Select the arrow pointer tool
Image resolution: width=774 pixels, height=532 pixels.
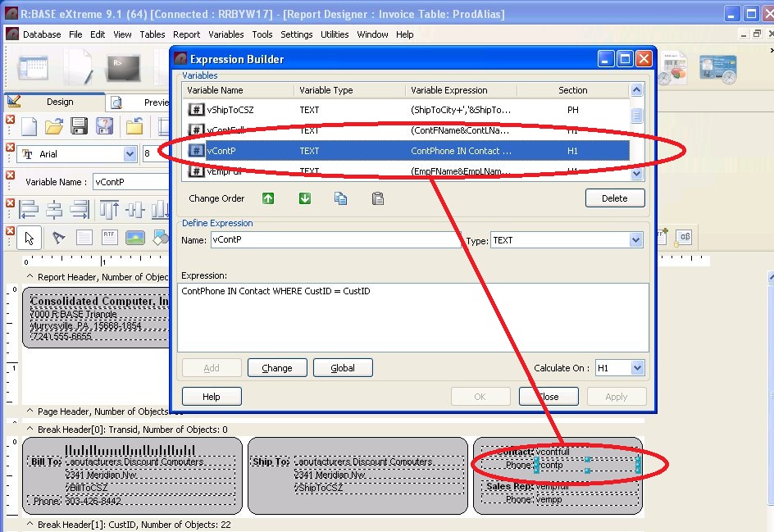pos(30,238)
